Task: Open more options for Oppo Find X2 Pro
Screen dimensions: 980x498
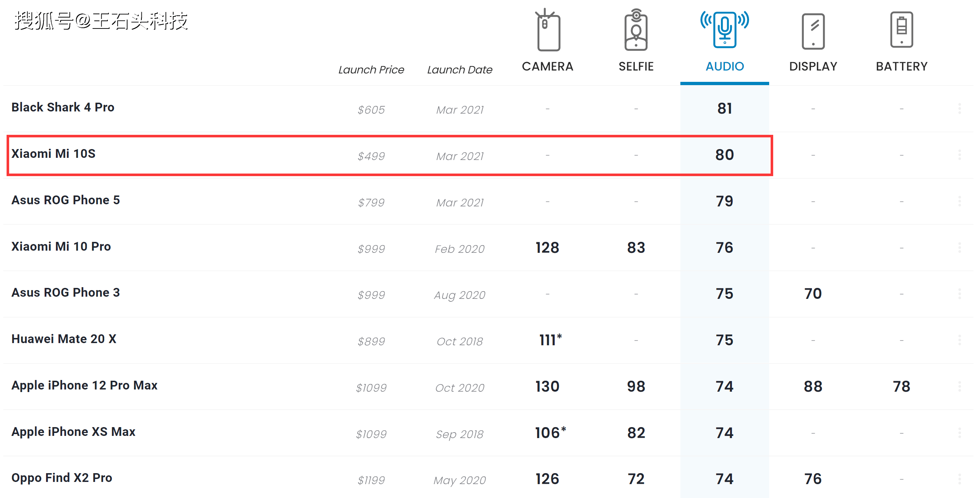Action: point(960,479)
